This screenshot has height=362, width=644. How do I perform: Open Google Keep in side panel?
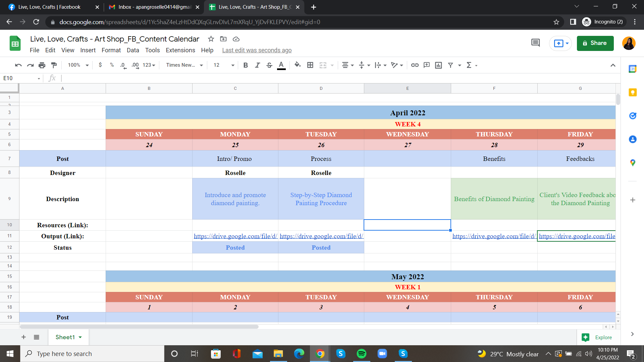633,93
